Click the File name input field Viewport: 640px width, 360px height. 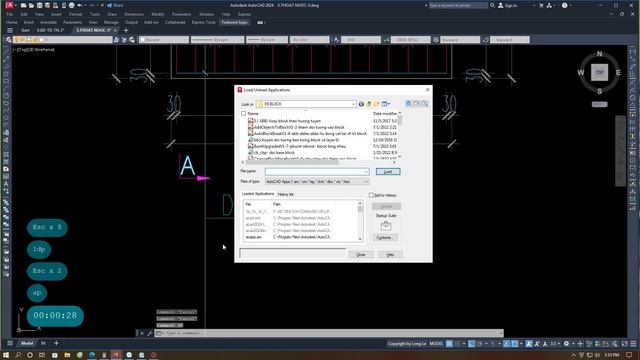(317, 172)
